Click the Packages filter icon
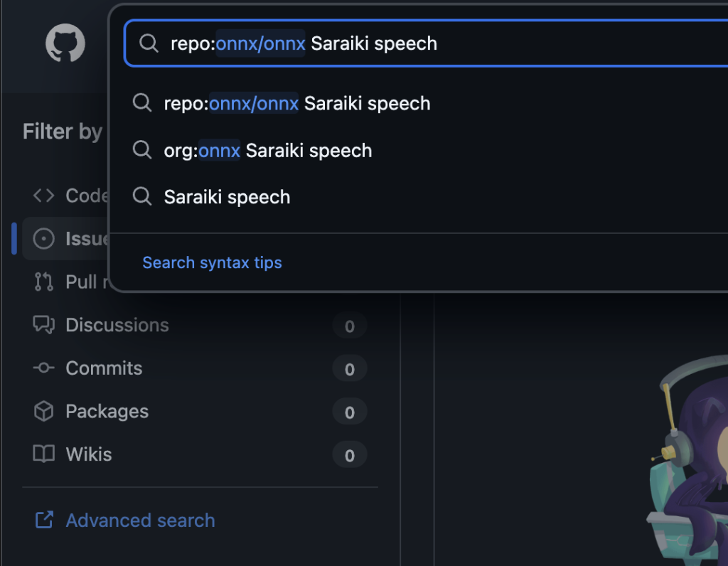This screenshot has height=566, width=728. click(44, 411)
